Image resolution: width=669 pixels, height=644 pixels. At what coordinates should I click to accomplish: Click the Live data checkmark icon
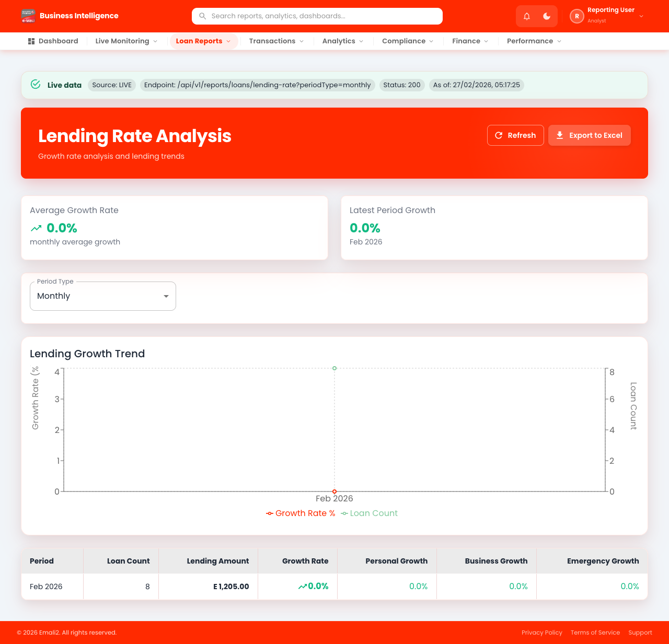[x=36, y=84]
